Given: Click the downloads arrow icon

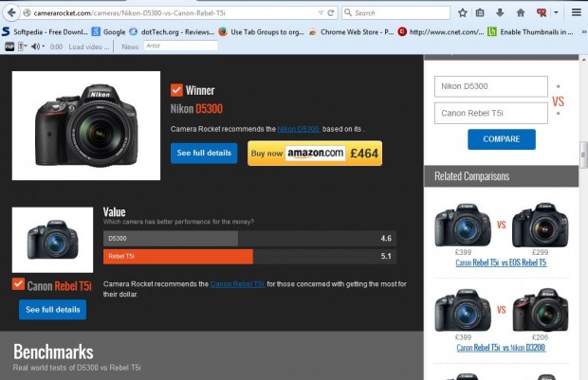Looking at the screenshot, I should tap(501, 13).
